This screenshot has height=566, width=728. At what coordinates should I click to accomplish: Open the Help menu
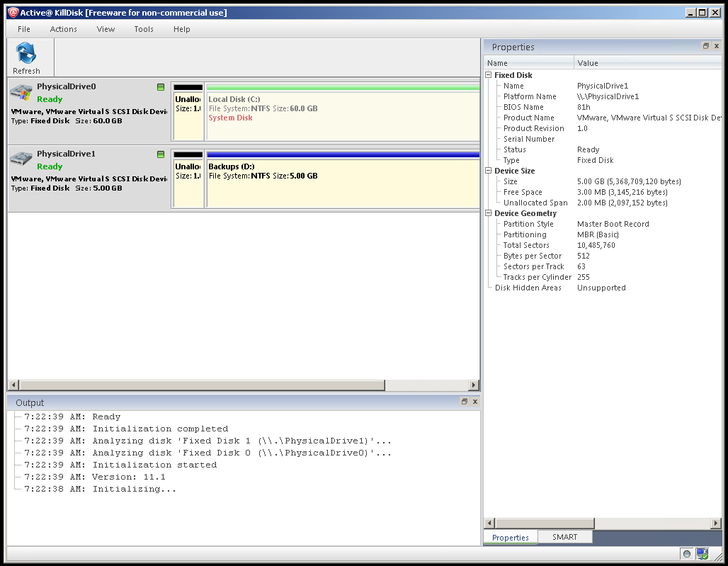[181, 29]
